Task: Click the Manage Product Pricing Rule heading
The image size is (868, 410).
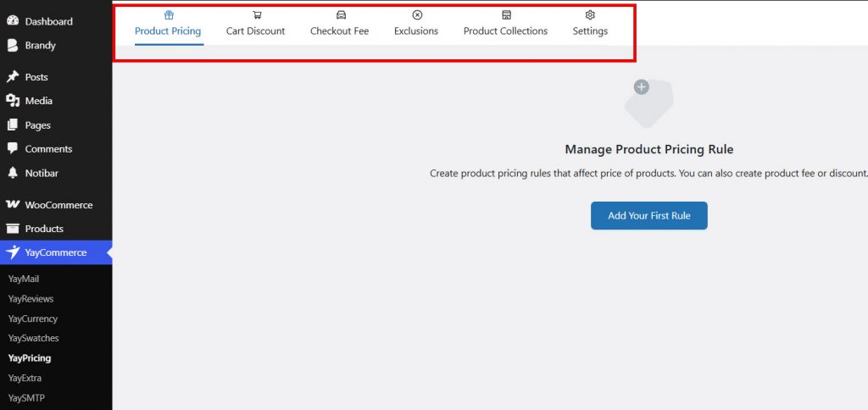Action: [648, 149]
